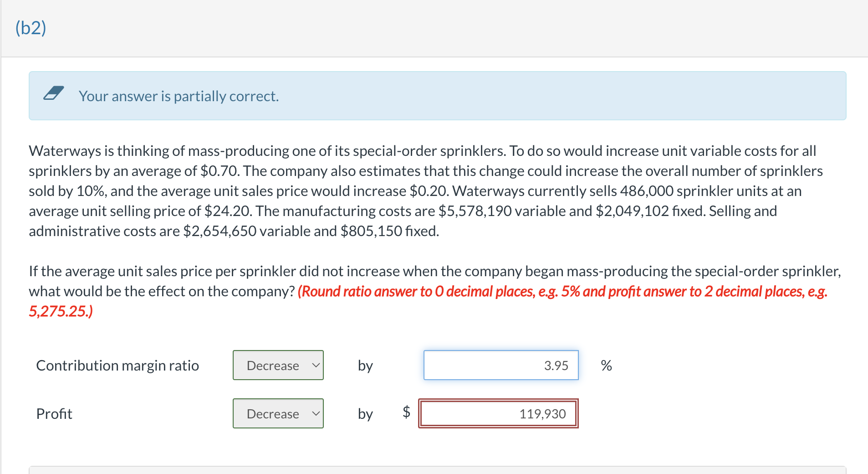Click the 'Your answer is partially correct.' message
This screenshot has width=868, height=474.
point(179,96)
